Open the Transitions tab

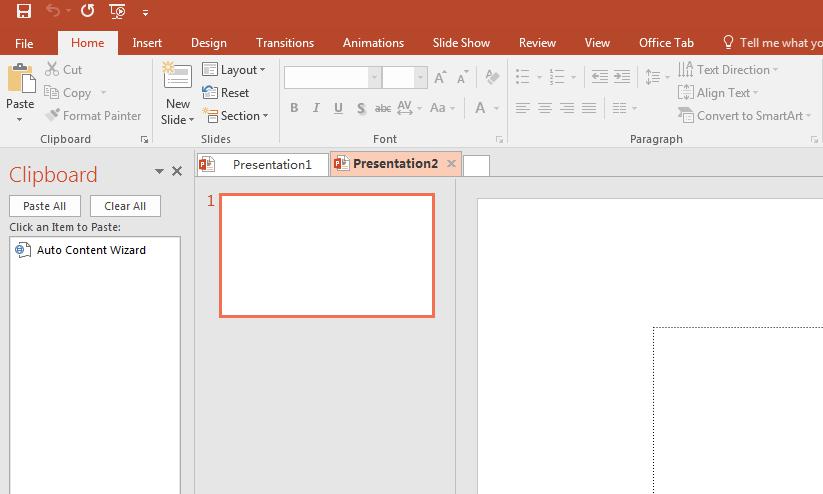tap(285, 43)
